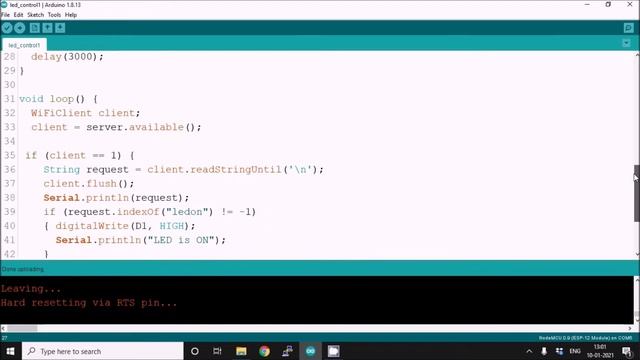Click the request.indexOf("ledon") line

(x=150, y=212)
